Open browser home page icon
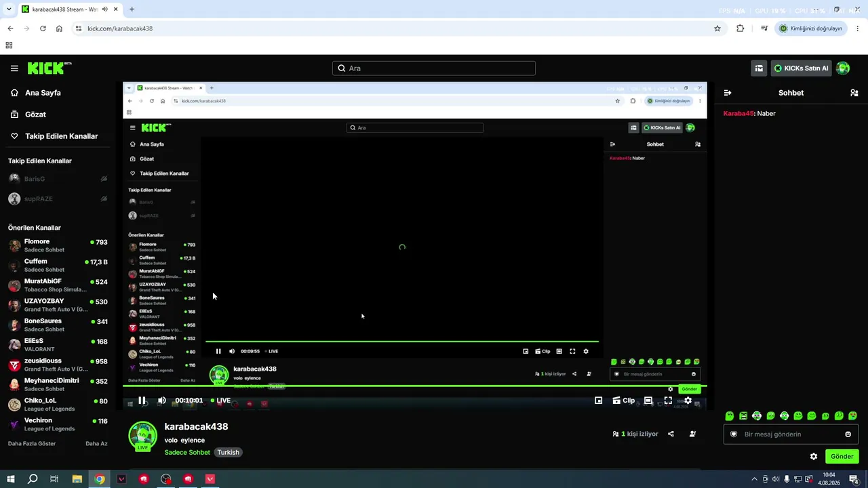The height and width of the screenshot is (488, 868). 59,28
